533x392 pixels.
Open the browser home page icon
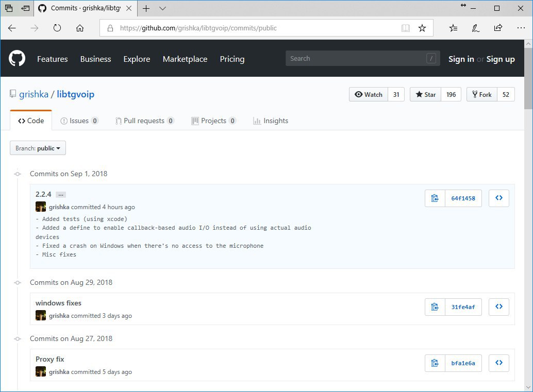80,28
